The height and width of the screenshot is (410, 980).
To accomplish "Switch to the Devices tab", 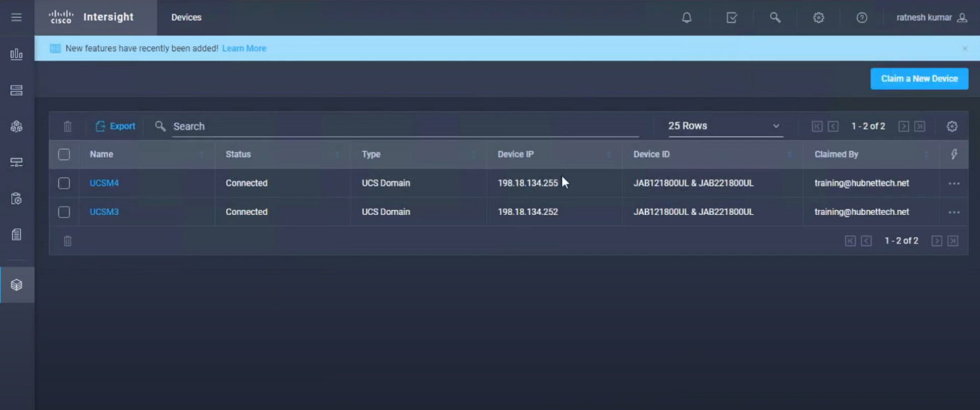I will 185,17.
